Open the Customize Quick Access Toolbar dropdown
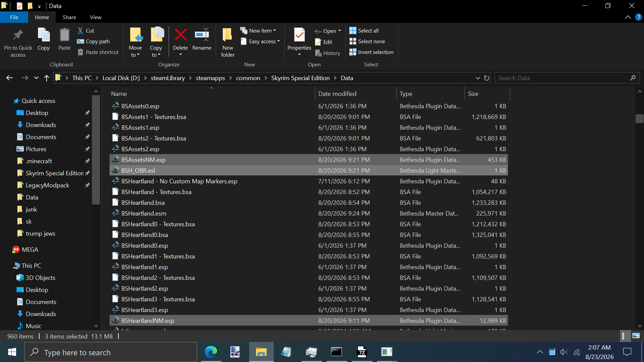The width and height of the screenshot is (644, 362). click(39, 6)
